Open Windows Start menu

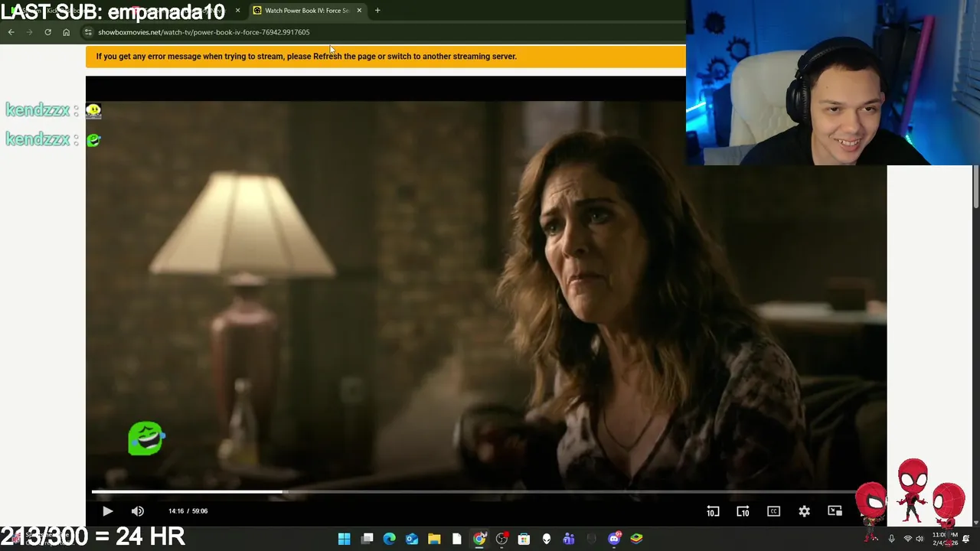pos(345,539)
